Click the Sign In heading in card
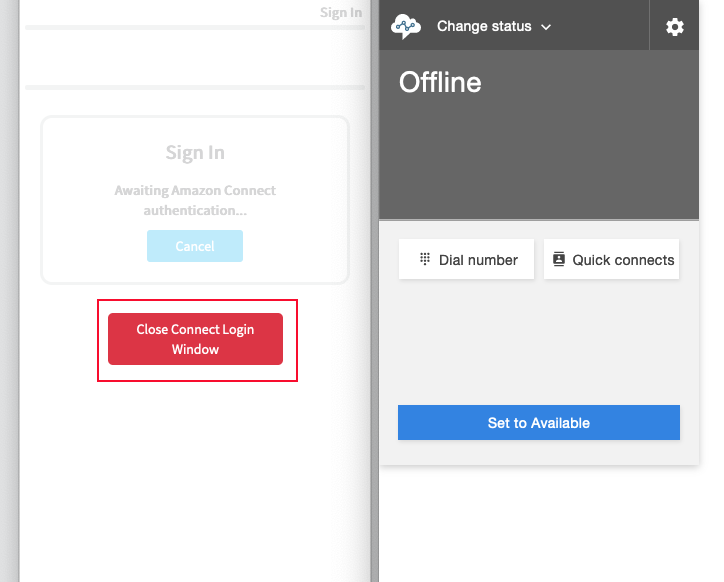 pos(195,152)
